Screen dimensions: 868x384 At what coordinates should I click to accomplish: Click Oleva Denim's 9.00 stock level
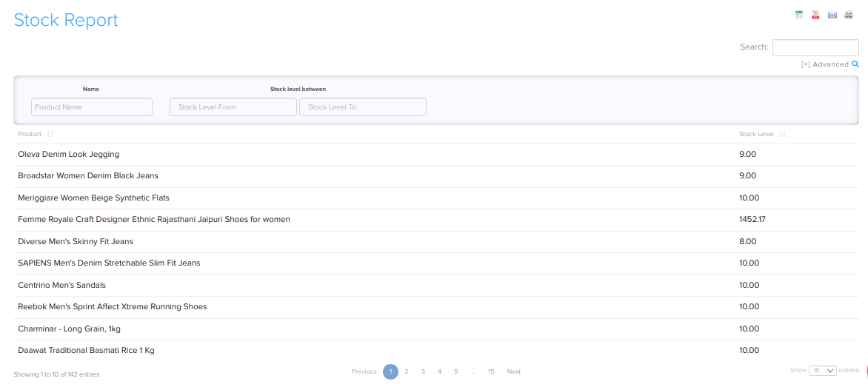[747, 155]
